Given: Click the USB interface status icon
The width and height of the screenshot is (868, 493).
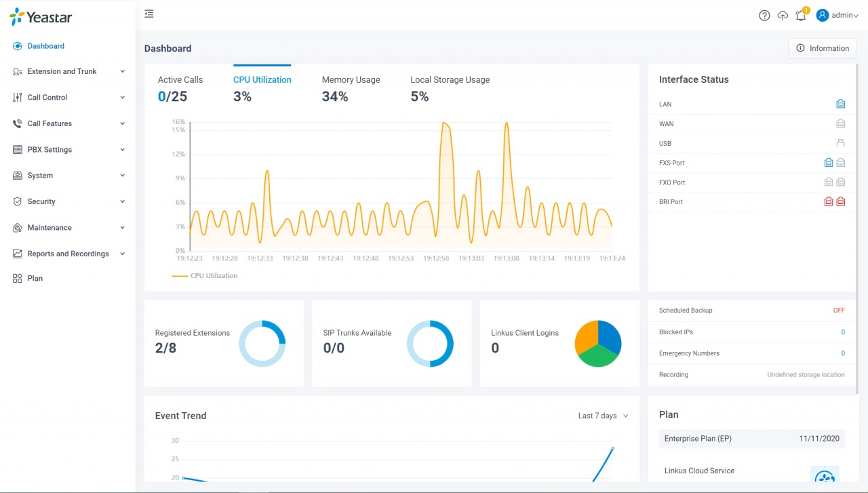Looking at the screenshot, I should (840, 143).
